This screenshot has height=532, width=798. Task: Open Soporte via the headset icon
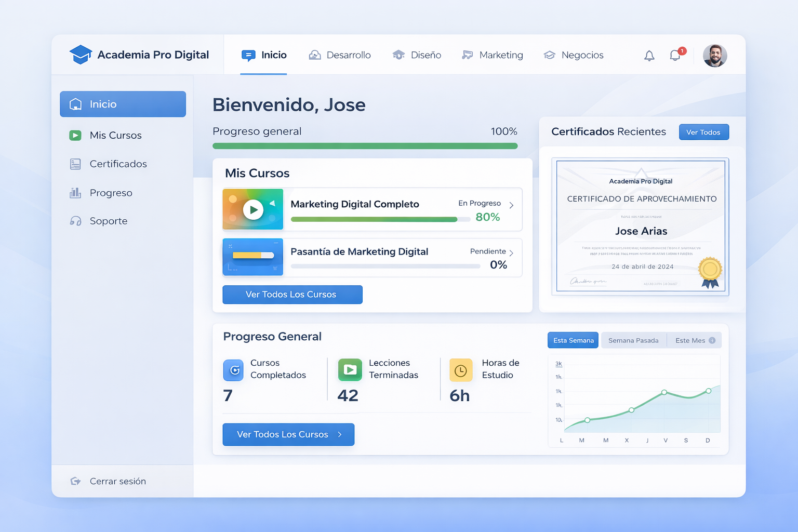point(76,221)
